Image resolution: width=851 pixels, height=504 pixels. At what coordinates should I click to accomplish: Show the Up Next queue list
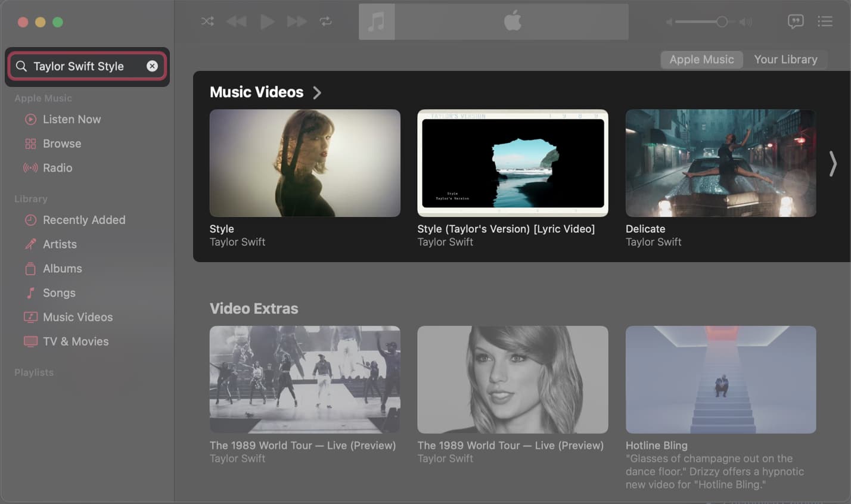(x=825, y=21)
